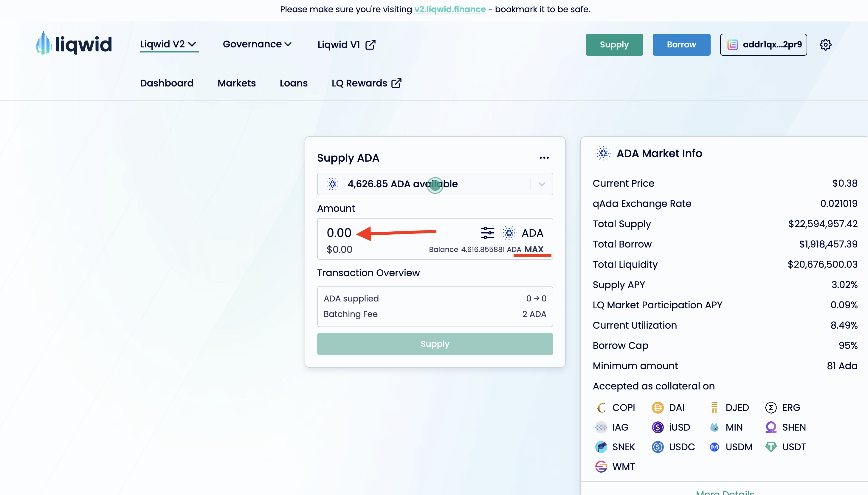Click the DJED collateral icon
The image size is (868, 495).
[x=714, y=407]
